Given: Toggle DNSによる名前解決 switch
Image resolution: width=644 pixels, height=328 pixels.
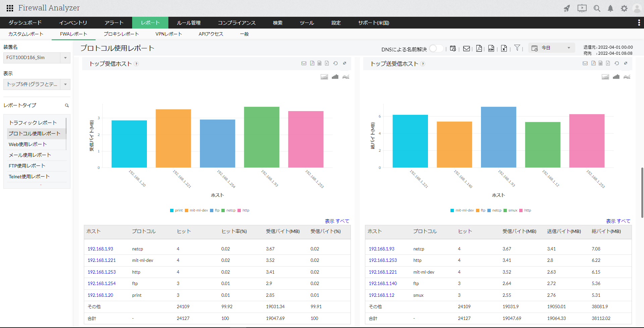Looking at the screenshot, I should pyautogui.click(x=436, y=49).
